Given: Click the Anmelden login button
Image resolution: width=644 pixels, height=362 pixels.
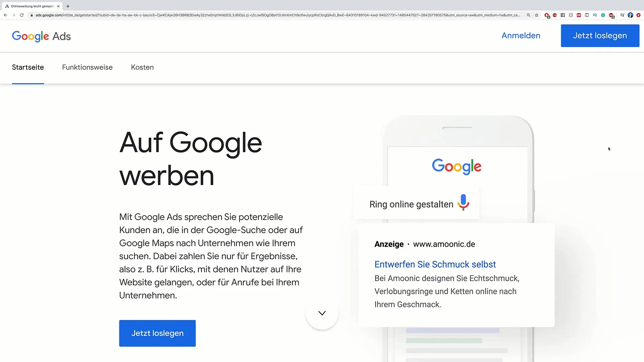Looking at the screenshot, I should click(521, 35).
